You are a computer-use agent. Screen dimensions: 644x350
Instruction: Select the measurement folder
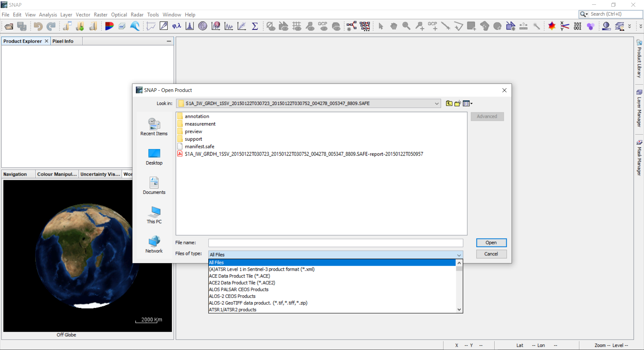[197, 124]
